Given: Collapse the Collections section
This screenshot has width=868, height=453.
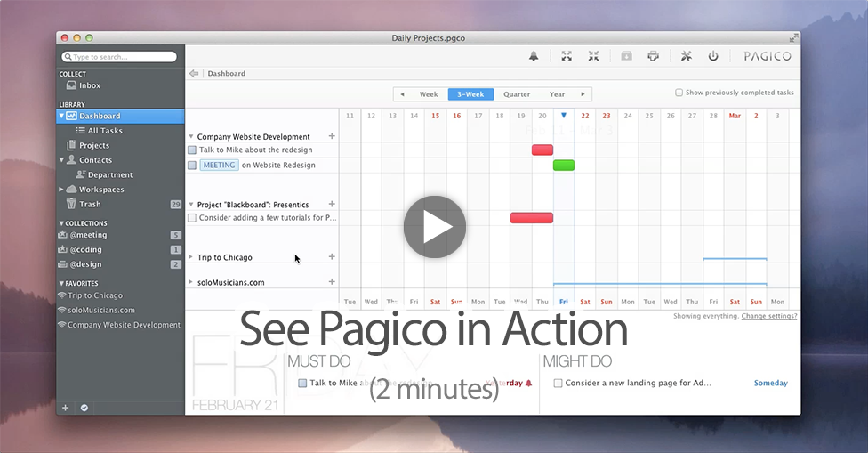Looking at the screenshot, I should tap(61, 223).
